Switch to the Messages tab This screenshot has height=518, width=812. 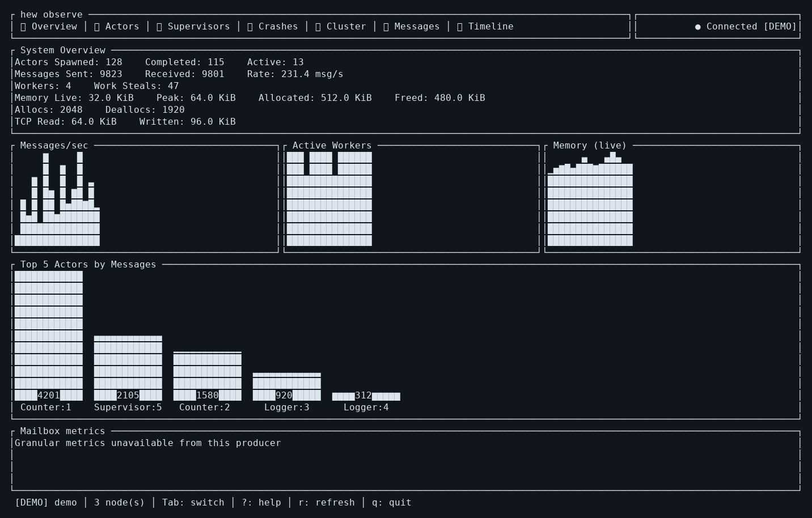pos(412,27)
